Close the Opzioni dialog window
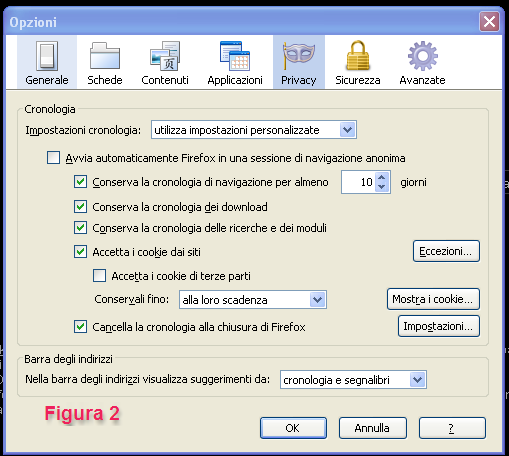509x456 pixels. tap(489, 22)
